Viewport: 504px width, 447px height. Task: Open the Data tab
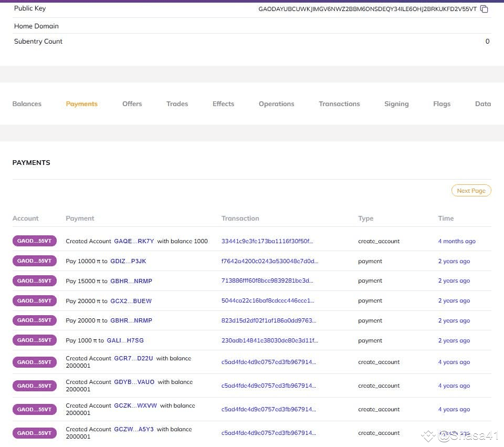(482, 104)
